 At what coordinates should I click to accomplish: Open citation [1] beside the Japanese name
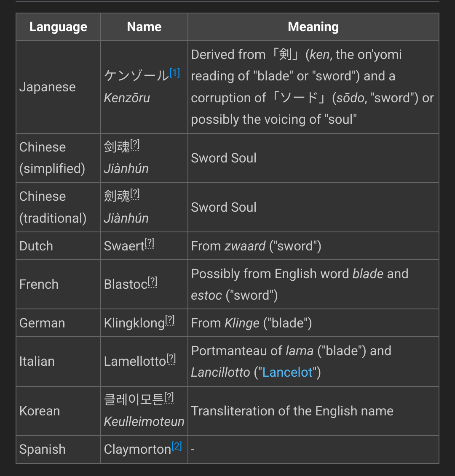pyautogui.click(x=175, y=73)
